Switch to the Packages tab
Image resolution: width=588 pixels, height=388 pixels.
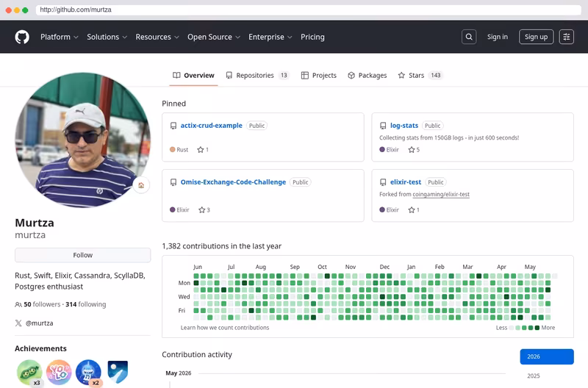tap(367, 76)
